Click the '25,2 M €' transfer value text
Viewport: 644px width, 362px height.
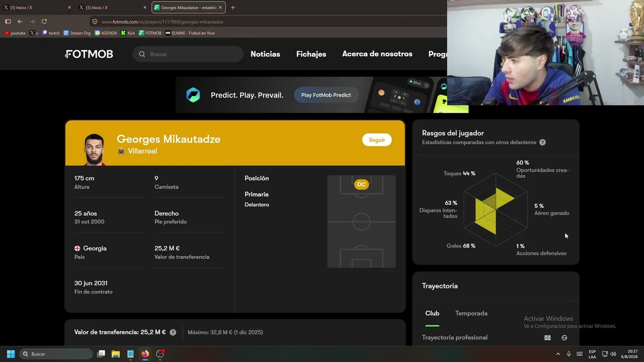tap(167, 248)
